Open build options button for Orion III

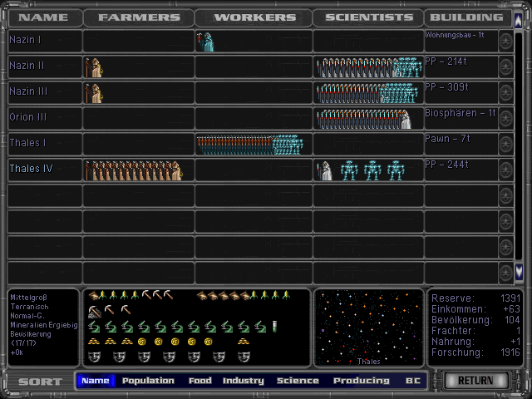tap(505, 119)
